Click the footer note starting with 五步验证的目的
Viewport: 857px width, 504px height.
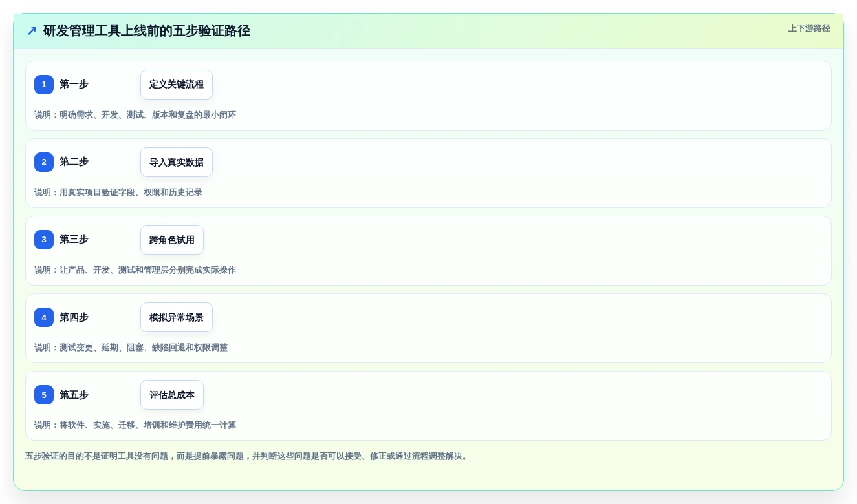[x=248, y=456]
